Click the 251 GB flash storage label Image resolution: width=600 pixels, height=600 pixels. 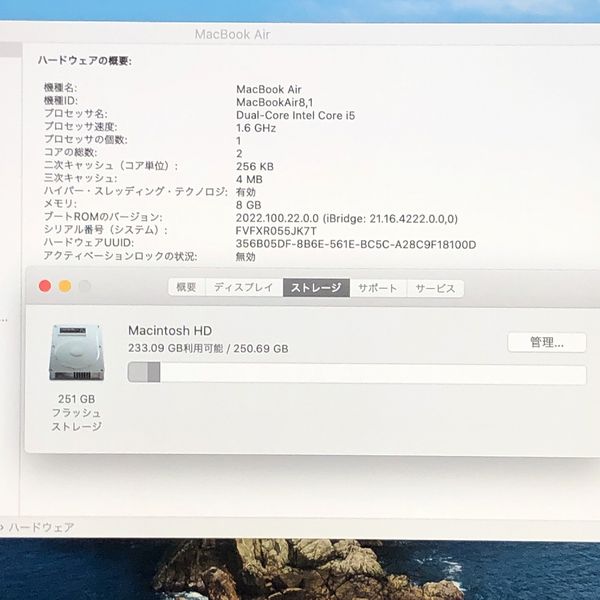coord(77,412)
